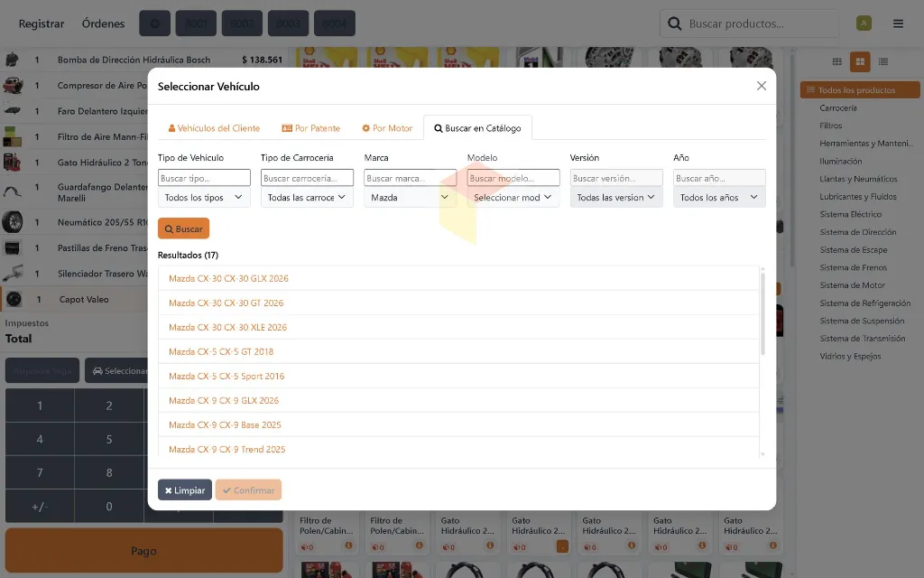The width and height of the screenshot is (924, 578).
Task: Select the Bomba de Dirección Hidráulica Bosch line
Action: 143,60
